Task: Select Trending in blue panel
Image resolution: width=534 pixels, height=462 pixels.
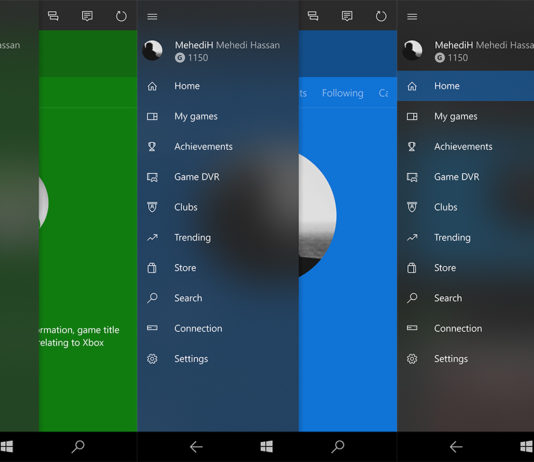Action: [x=218, y=237]
